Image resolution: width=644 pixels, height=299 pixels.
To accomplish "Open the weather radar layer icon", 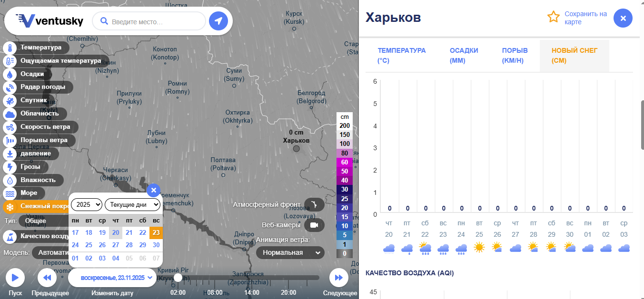I will pos(10,87).
